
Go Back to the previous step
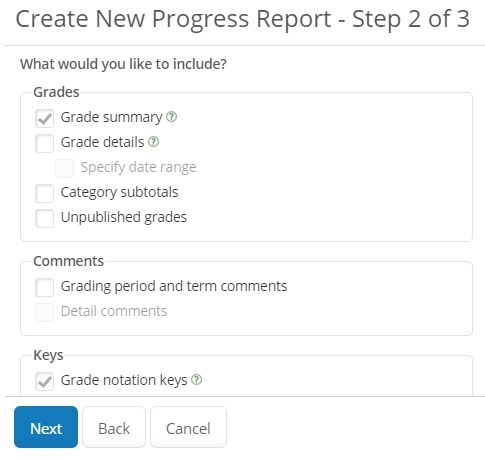pos(114,427)
